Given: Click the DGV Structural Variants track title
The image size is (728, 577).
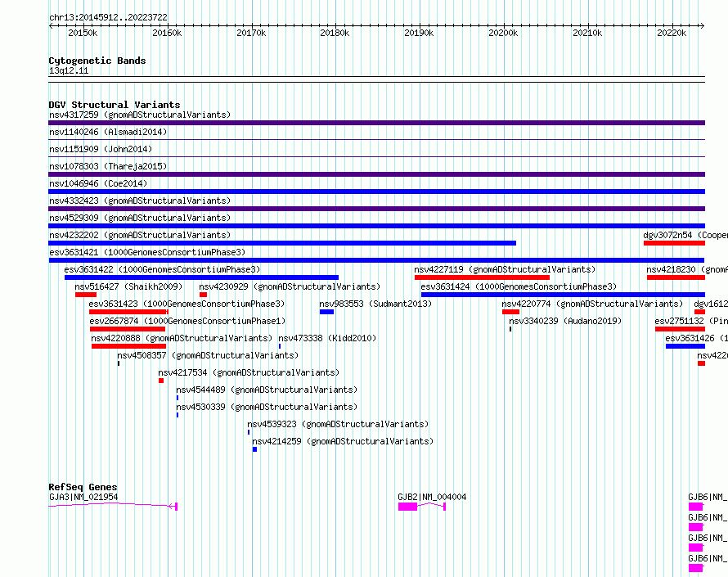Looking at the screenshot, I should pyautogui.click(x=115, y=105).
